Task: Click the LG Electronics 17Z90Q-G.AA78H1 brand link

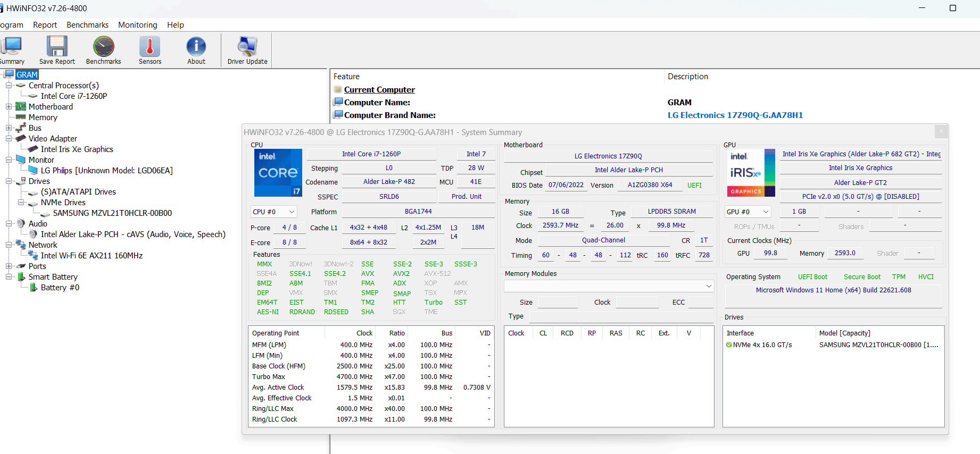Action: point(735,115)
